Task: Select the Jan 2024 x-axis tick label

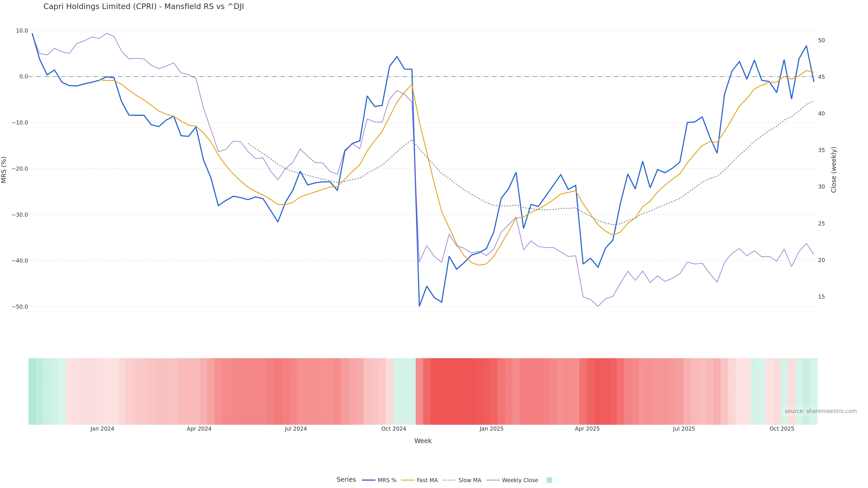Action: pyautogui.click(x=102, y=429)
